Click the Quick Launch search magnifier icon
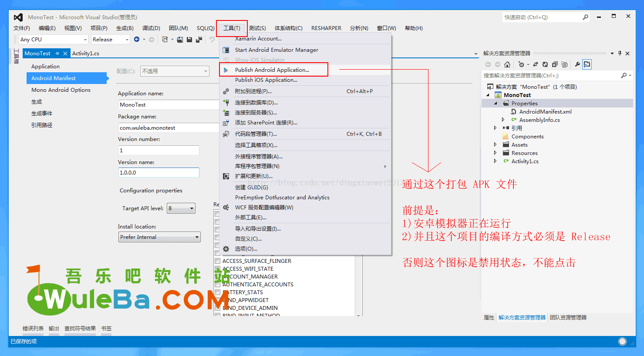This screenshot has width=644, height=356. [x=585, y=17]
